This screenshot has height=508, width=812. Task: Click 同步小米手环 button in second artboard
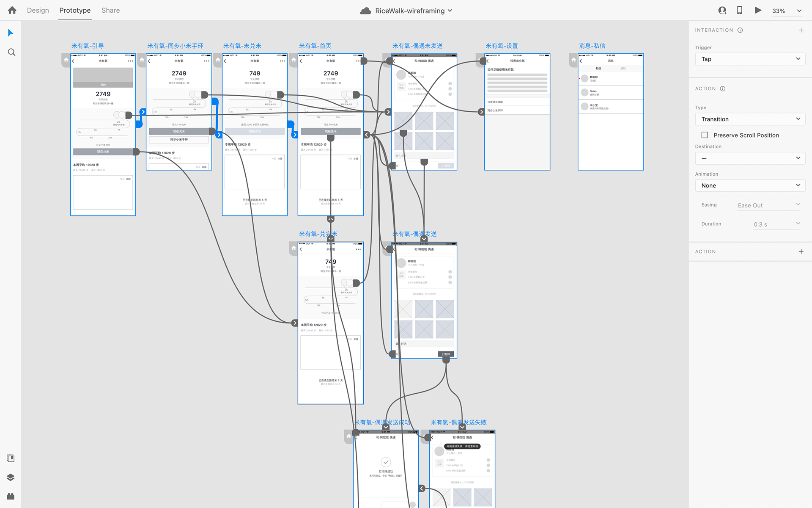tap(179, 139)
